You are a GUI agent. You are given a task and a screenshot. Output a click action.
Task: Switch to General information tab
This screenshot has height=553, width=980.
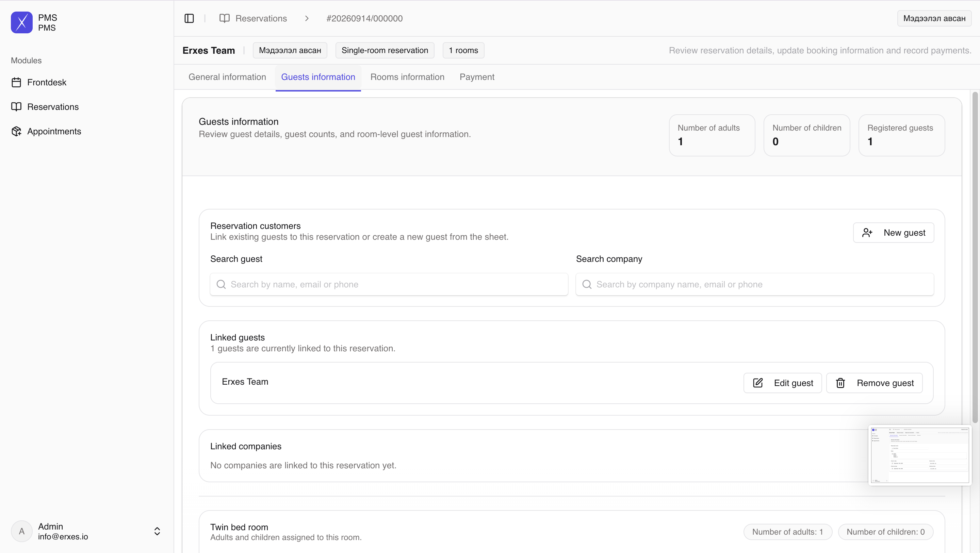click(227, 77)
